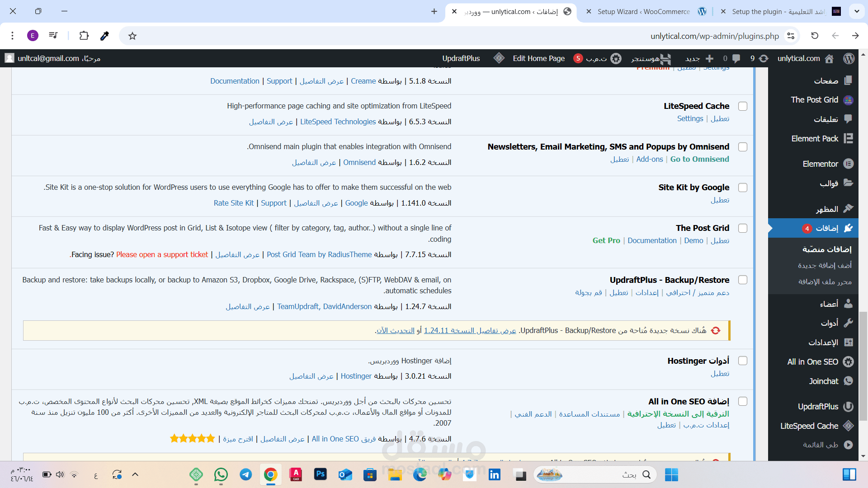
Task: Open Get Pro link for The Post Grid
Action: pyautogui.click(x=606, y=240)
